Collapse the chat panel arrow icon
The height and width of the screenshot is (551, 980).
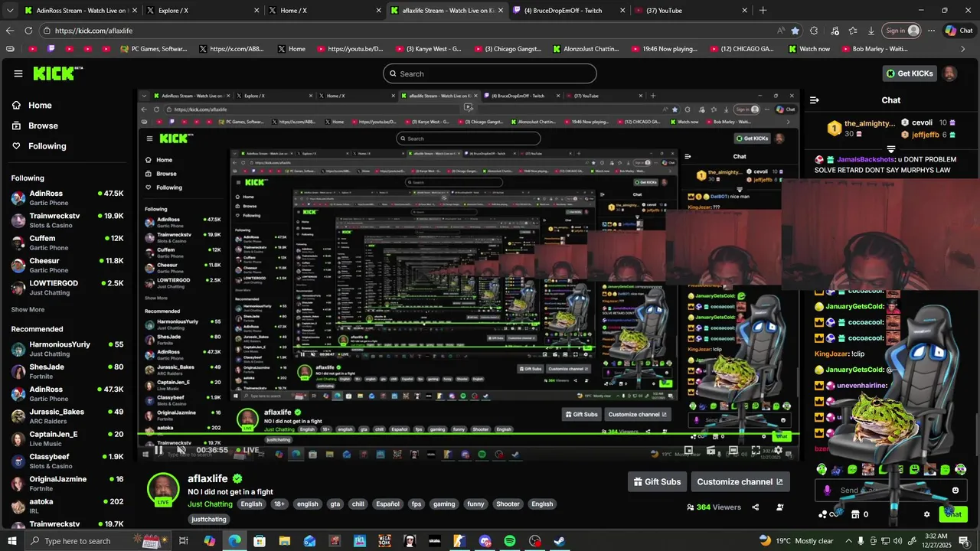click(x=815, y=100)
